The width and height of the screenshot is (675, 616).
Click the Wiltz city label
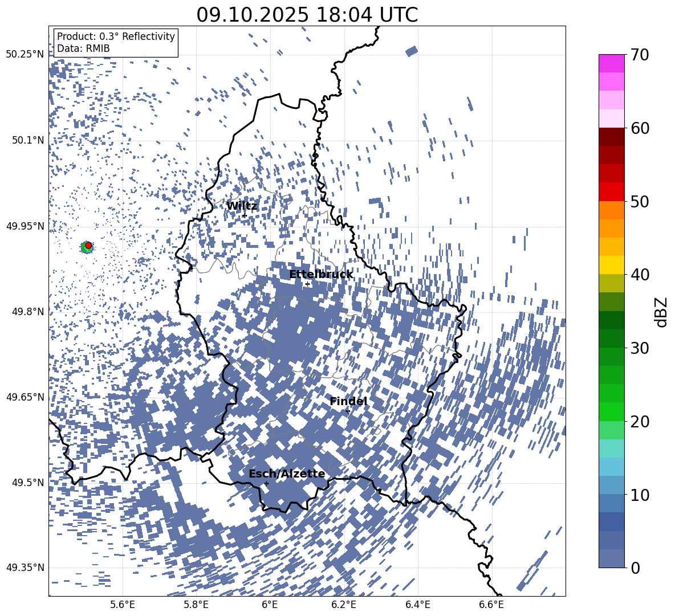[x=242, y=206]
